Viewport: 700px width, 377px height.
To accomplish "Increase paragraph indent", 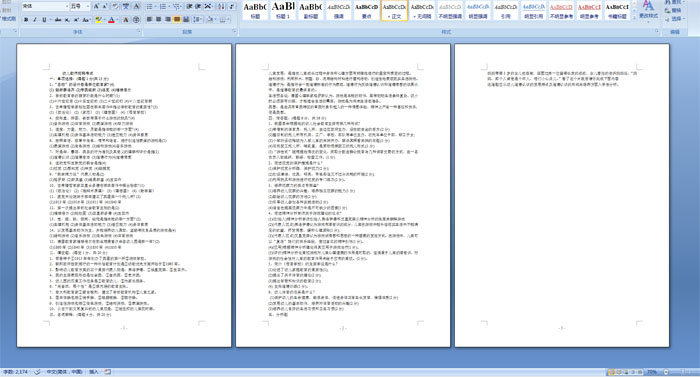I will point(199,6).
